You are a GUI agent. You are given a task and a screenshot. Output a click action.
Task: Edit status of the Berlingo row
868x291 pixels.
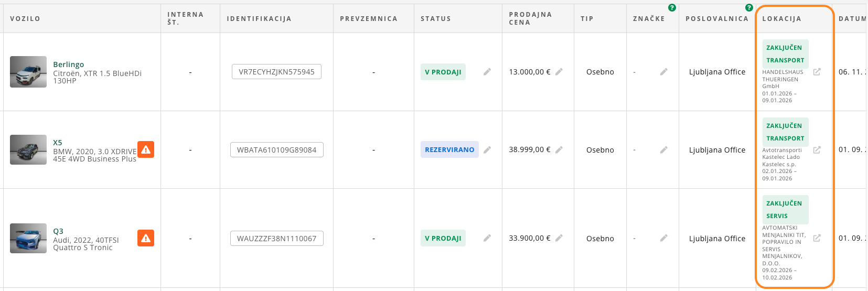click(487, 72)
